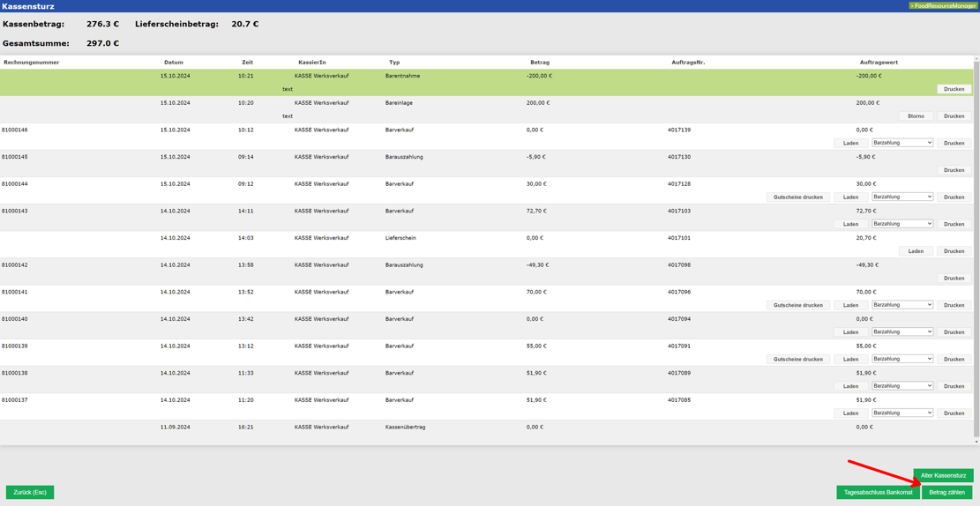The image size is (980, 506).
Task: Print vouchers for invoice 81000141
Action: [x=797, y=305]
